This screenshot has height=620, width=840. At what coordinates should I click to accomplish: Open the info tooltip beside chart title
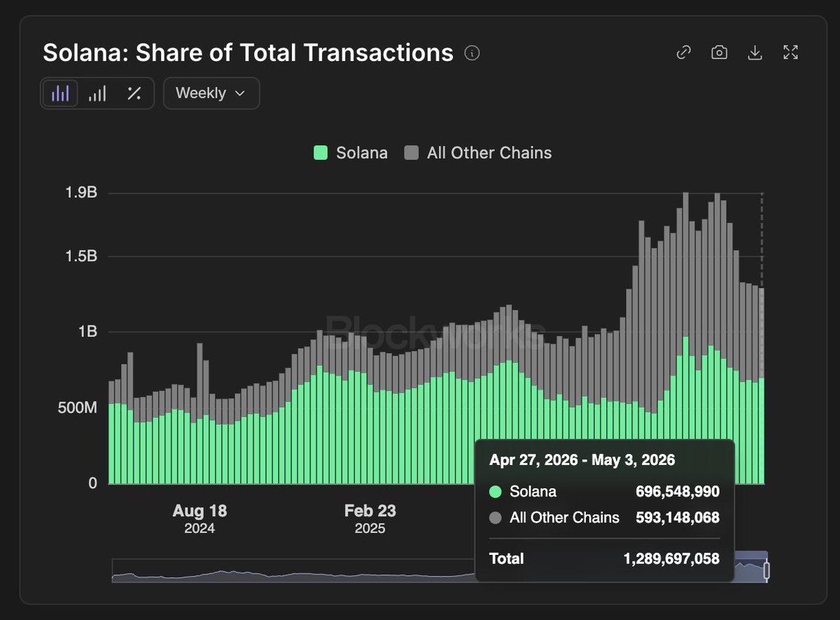(472, 53)
